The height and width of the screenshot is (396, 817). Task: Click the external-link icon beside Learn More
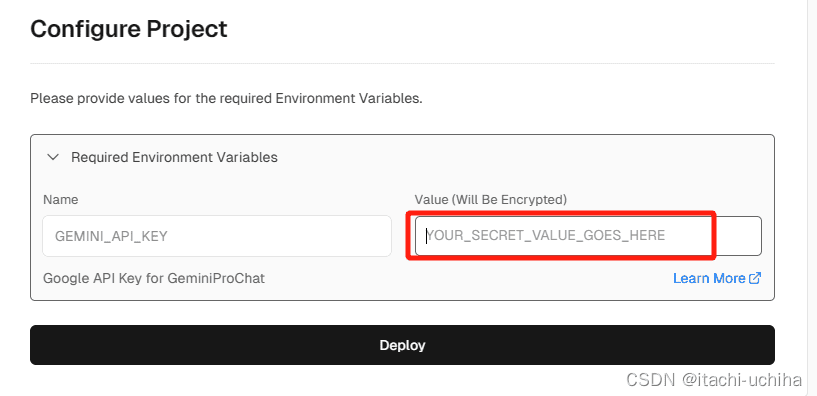click(754, 278)
